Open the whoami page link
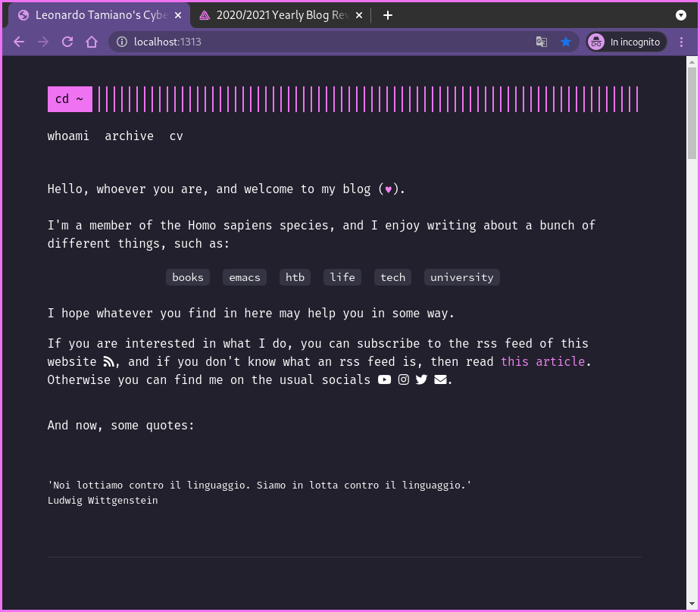 pyautogui.click(x=68, y=136)
